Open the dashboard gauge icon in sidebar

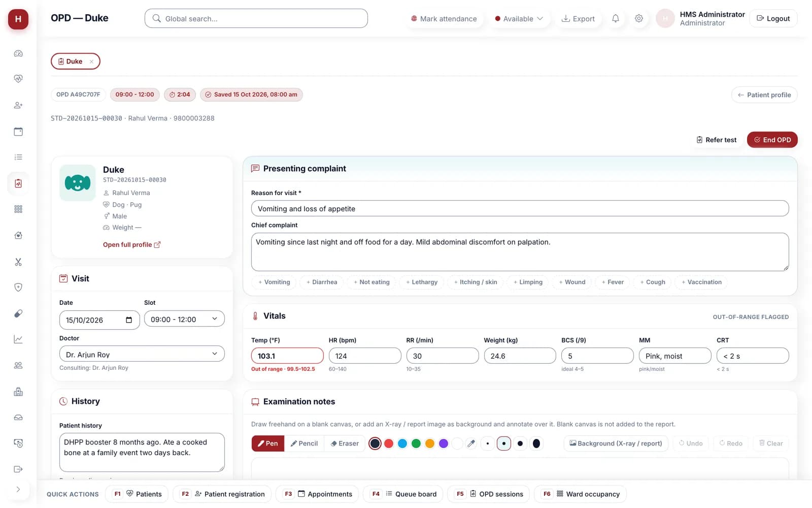point(18,53)
